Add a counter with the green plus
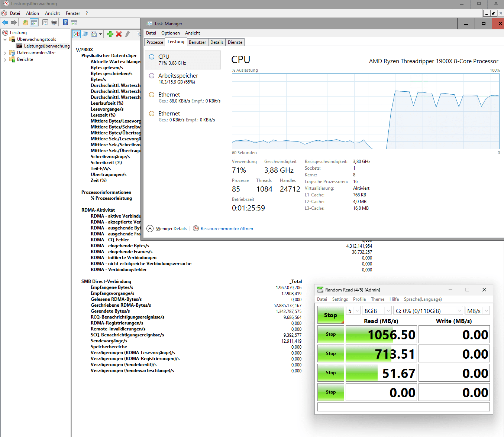 click(110, 34)
